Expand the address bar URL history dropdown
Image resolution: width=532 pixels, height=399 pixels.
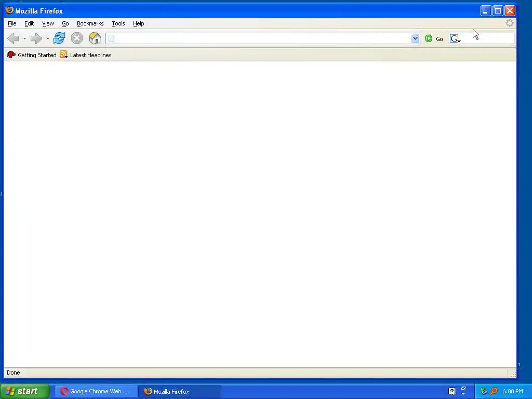coord(415,38)
